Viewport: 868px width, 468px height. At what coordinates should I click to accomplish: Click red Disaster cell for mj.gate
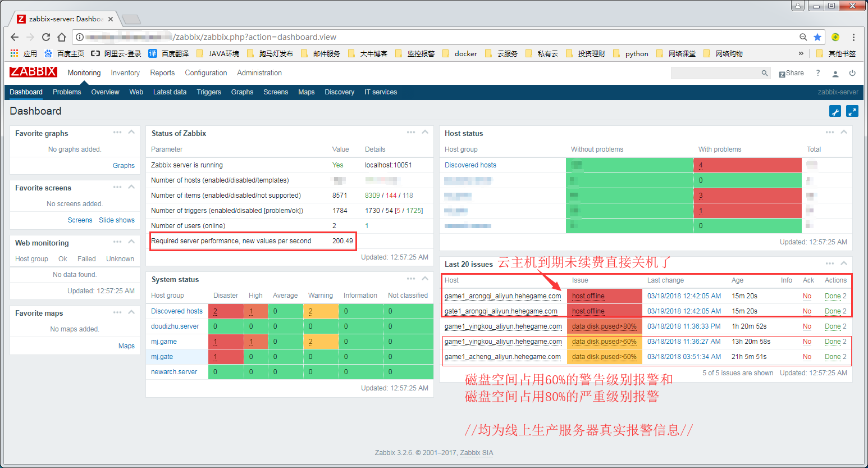(x=226, y=357)
